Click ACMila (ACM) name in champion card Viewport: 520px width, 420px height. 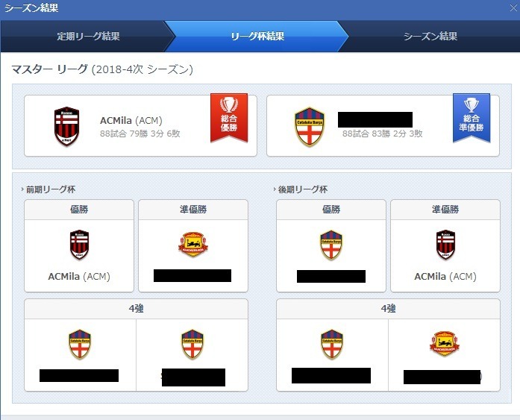coord(131,120)
